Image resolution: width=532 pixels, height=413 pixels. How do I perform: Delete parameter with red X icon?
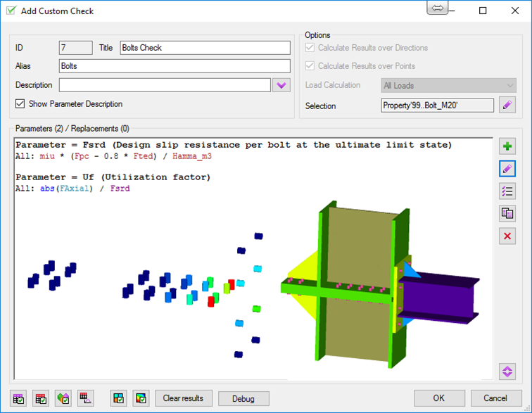(507, 236)
